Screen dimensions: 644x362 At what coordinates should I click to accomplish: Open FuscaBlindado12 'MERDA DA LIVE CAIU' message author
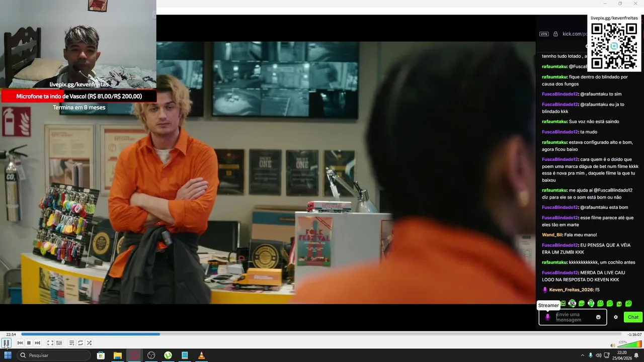pos(560,273)
